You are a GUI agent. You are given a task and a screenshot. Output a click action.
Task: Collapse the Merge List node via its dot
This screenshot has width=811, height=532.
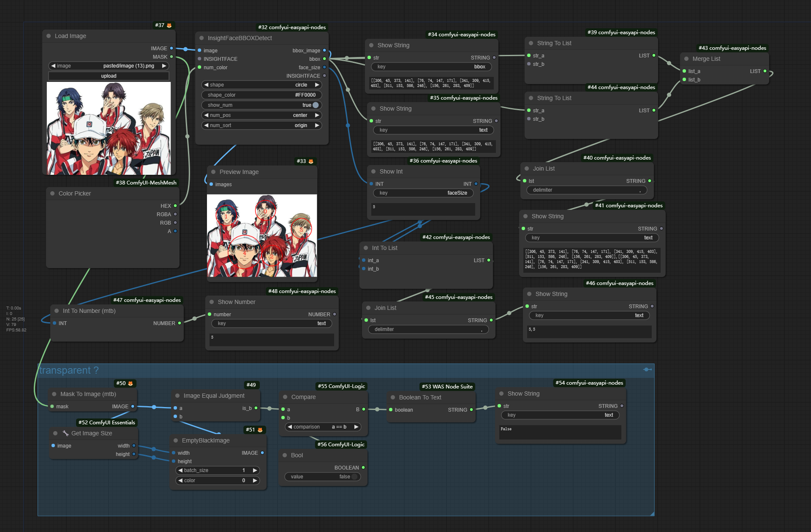click(x=686, y=59)
